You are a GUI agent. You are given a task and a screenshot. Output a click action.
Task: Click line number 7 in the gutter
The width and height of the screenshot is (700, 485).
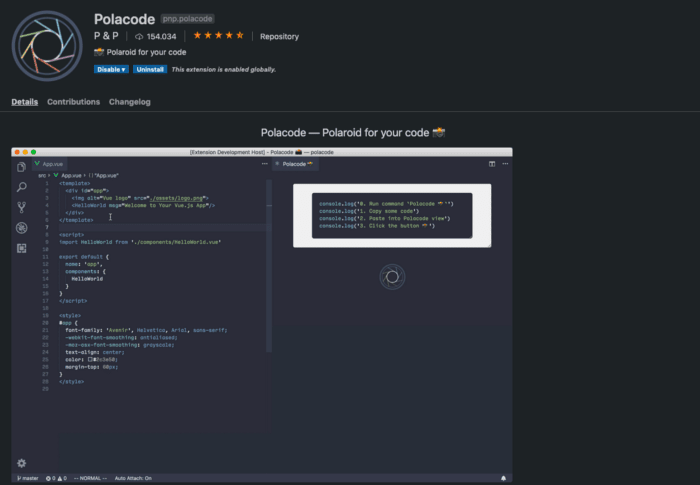point(47,227)
